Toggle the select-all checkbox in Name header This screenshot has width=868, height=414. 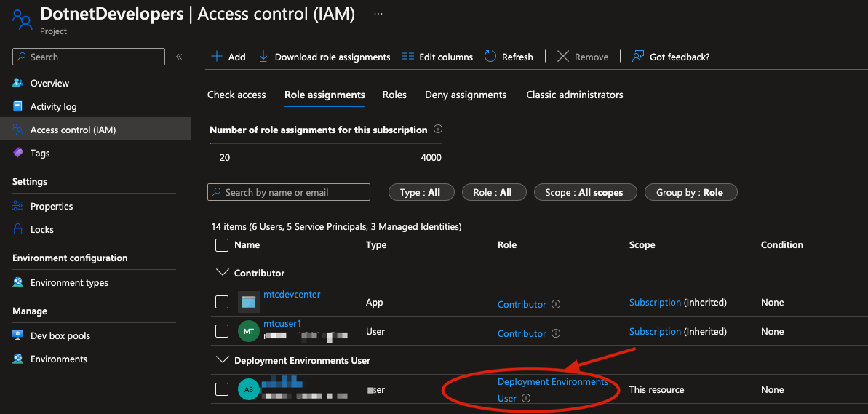[222, 245]
